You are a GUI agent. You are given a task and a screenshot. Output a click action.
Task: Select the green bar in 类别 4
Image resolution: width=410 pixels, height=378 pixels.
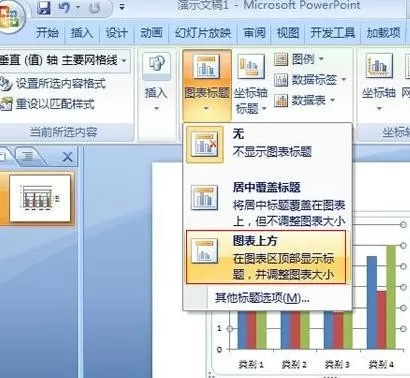[x=391, y=297]
